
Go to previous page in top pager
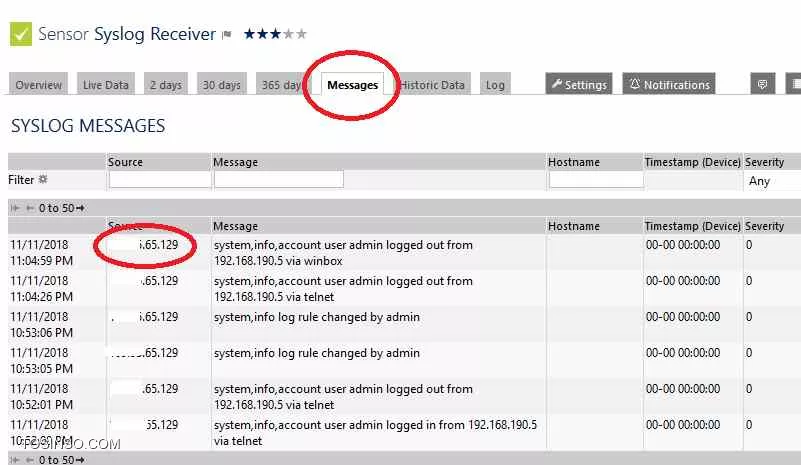30,208
